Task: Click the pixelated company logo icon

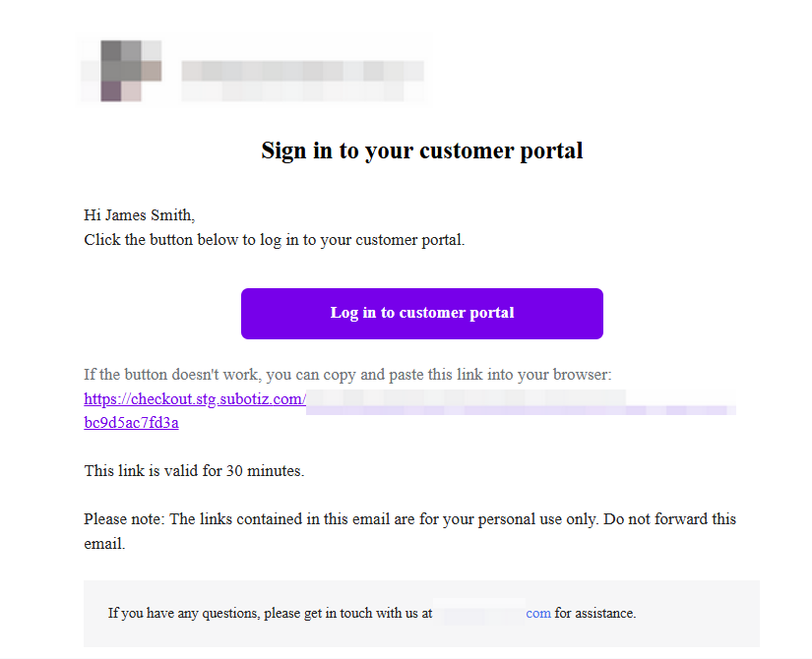Action: coord(120,71)
